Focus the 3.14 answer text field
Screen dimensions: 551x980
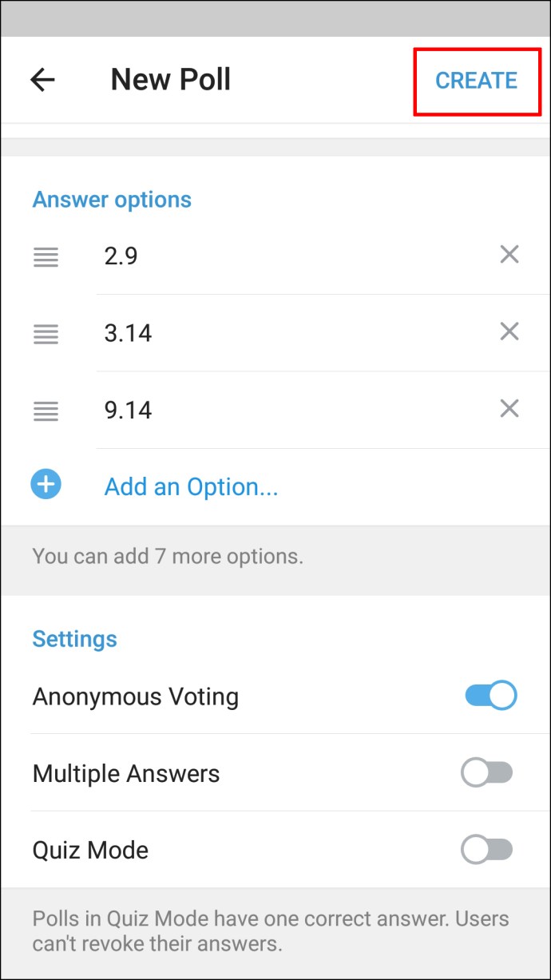287,332
